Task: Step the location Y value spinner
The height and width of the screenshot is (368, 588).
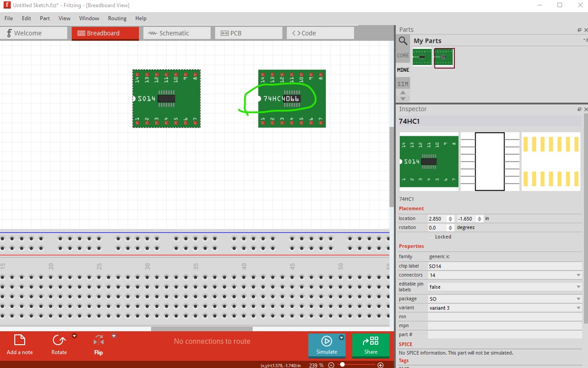Action: coord(480,219)
